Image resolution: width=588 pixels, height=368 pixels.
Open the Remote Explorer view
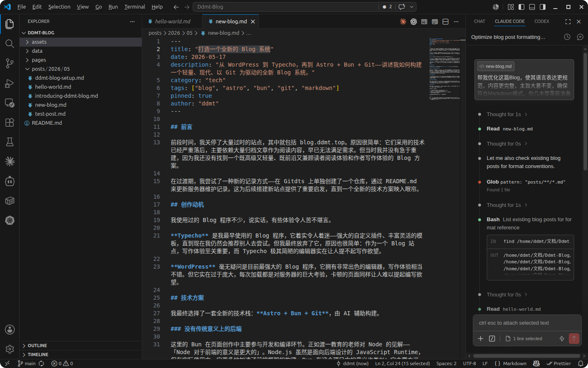point(10,103)
